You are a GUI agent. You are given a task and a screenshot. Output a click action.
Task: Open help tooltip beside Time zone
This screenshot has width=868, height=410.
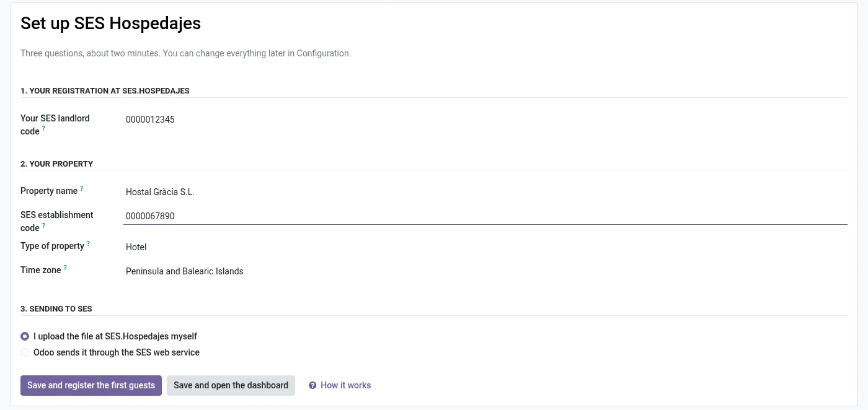(65, 268)
